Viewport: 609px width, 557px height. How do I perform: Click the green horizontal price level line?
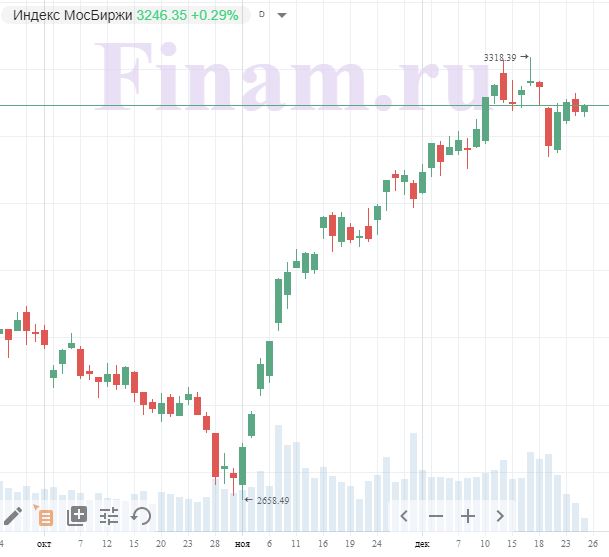[304, 105]
